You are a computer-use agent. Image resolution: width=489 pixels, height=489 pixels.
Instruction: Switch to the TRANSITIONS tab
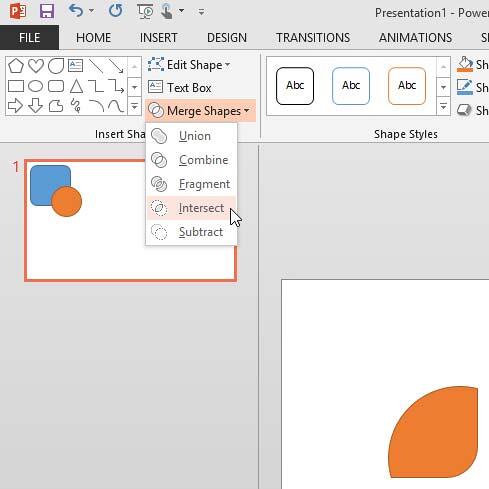313,37
